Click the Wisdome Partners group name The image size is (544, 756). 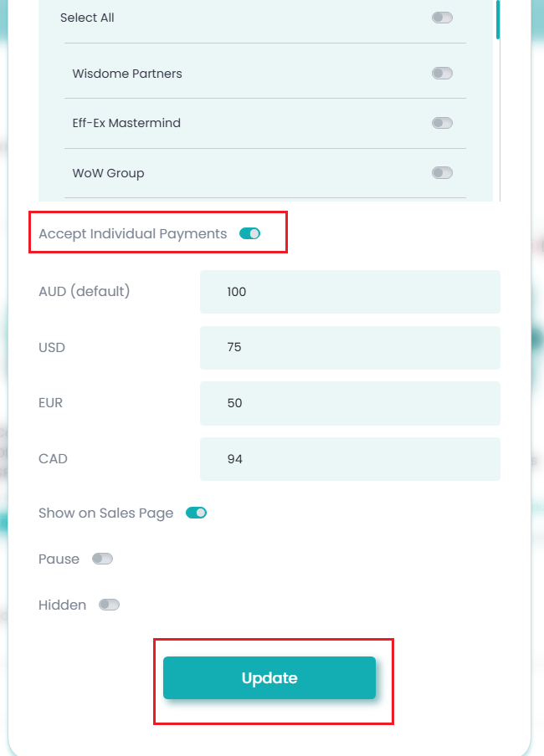(x=127, y=74)
